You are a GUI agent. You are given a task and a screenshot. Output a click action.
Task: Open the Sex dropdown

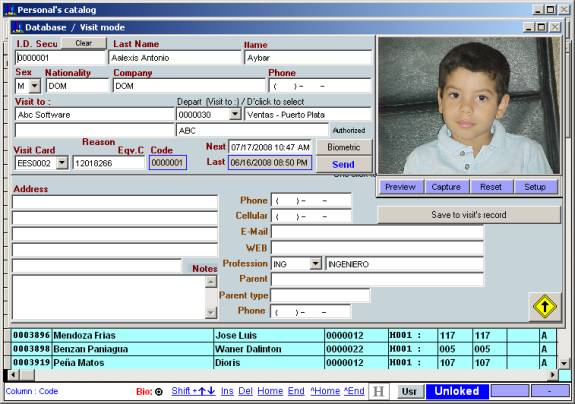(35, 86)
